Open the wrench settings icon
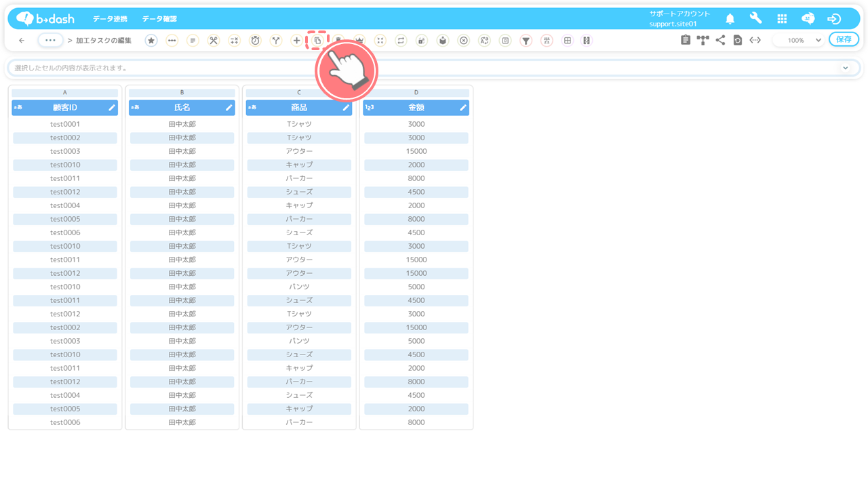This screenshot has height=488, width=868. pyautogui.click(x=755, y=19)
